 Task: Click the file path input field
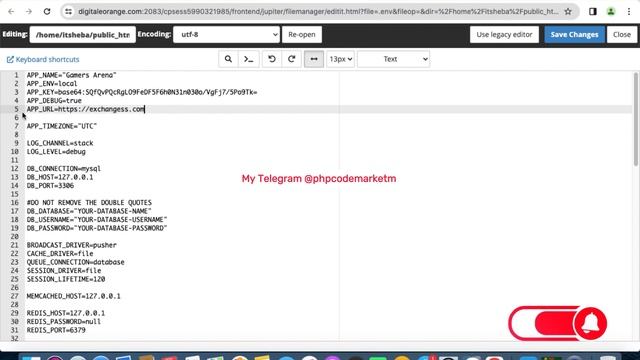coord(82,35)
